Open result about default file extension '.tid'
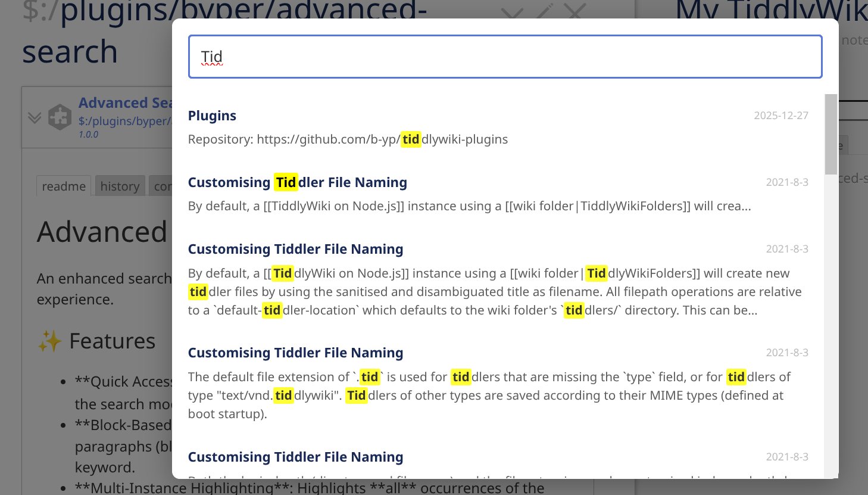This screenshot has height=495, width=868. point(295,353)
